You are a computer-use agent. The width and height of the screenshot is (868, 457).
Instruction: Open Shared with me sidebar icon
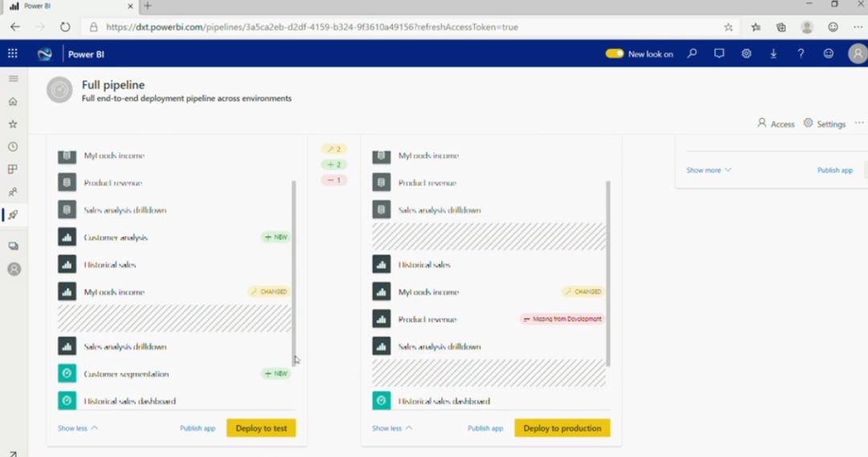pyautogui.click(x=14, y=192)
